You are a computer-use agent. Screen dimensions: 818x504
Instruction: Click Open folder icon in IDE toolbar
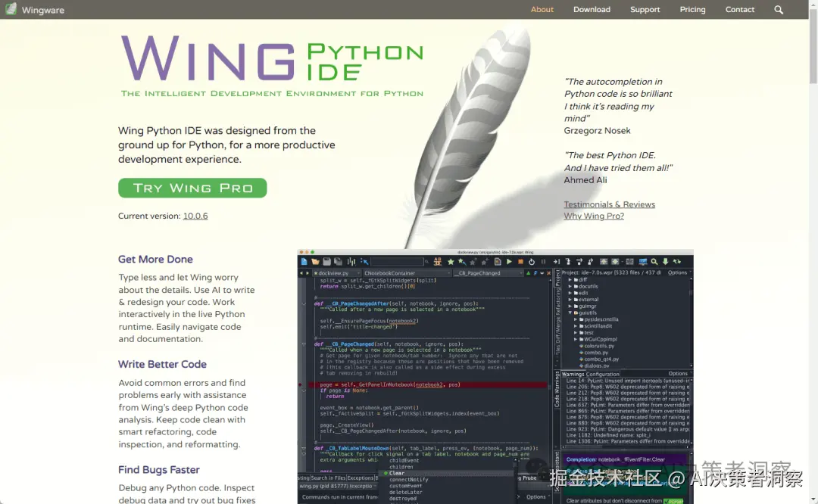(316, 262)
